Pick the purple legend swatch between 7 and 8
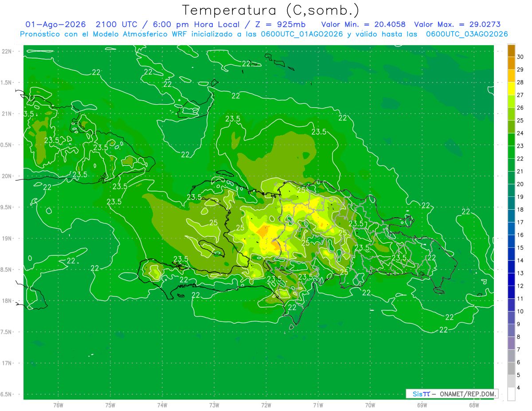The image size is (532, 411). pos(511,343)
